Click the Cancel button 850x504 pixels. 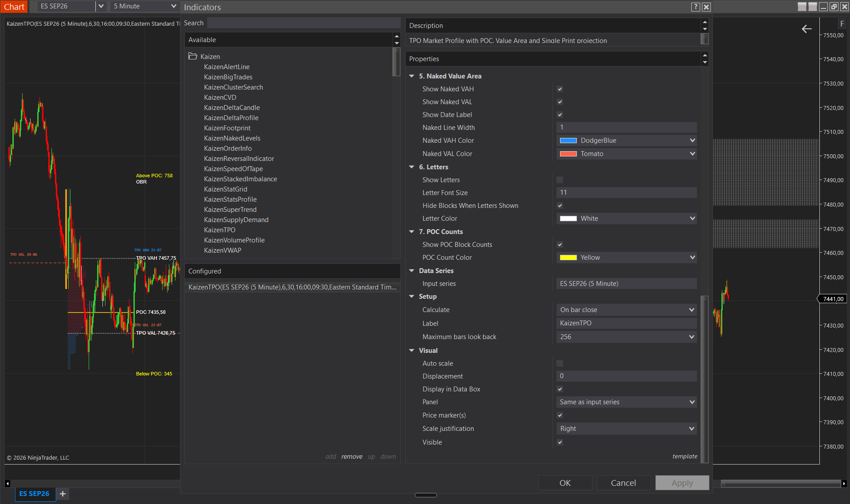pyautogui.click(x=623, y=483)
